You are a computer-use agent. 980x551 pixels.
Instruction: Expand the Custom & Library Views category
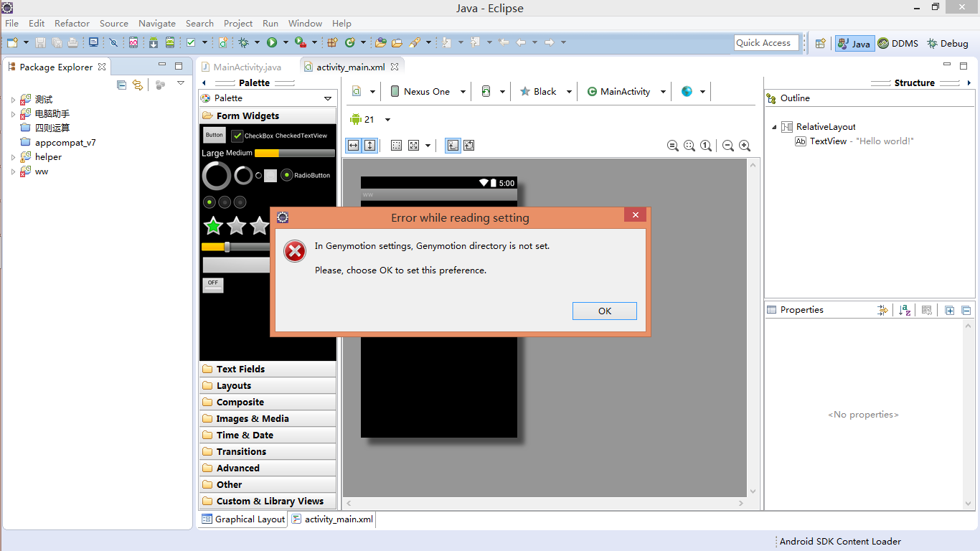coord(268,501)
